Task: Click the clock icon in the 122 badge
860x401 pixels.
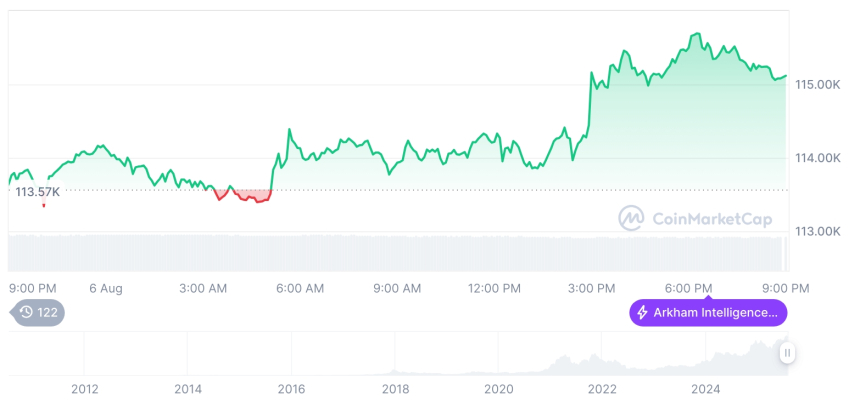Action: coord(26,313)
